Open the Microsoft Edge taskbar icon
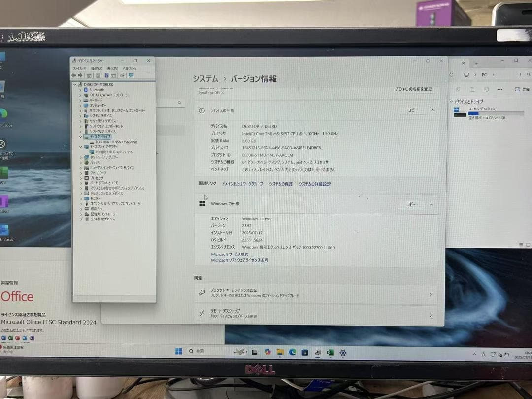The width and height of the screenshot is (532, 399). pos(293,352)
